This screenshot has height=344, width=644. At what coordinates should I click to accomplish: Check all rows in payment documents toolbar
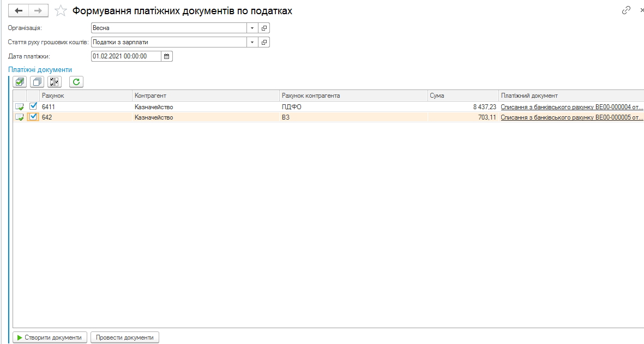click(20, 82)
